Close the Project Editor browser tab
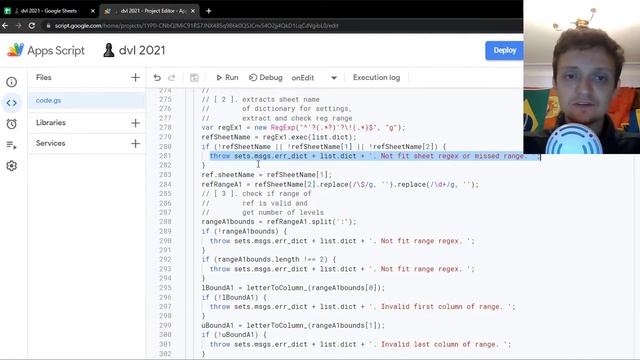The image size is (640, 360). coord(193,11)
